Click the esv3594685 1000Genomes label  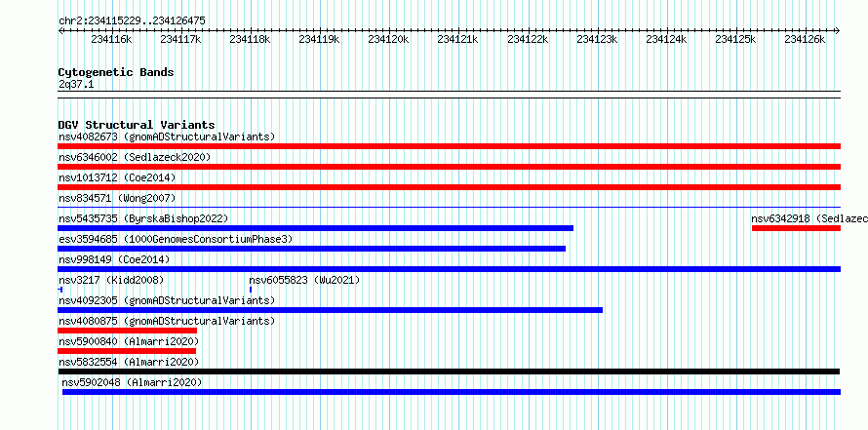[x=176, y=239]
